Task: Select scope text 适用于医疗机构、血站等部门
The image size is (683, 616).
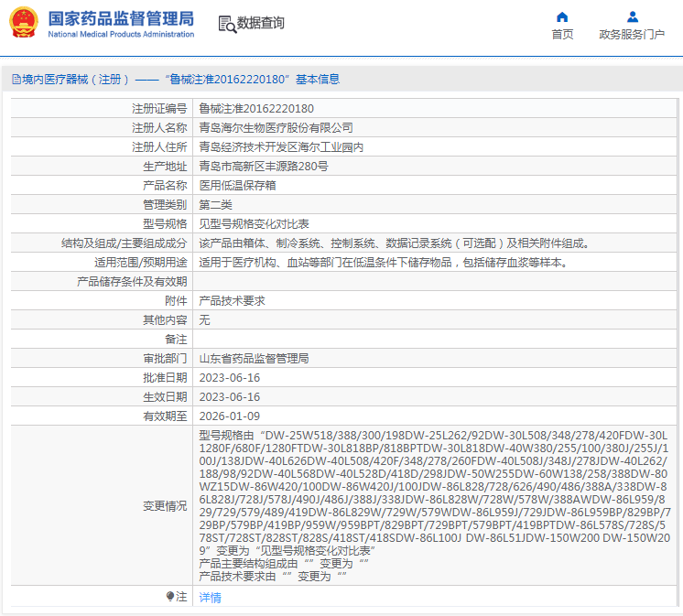Action: (270, 263)
